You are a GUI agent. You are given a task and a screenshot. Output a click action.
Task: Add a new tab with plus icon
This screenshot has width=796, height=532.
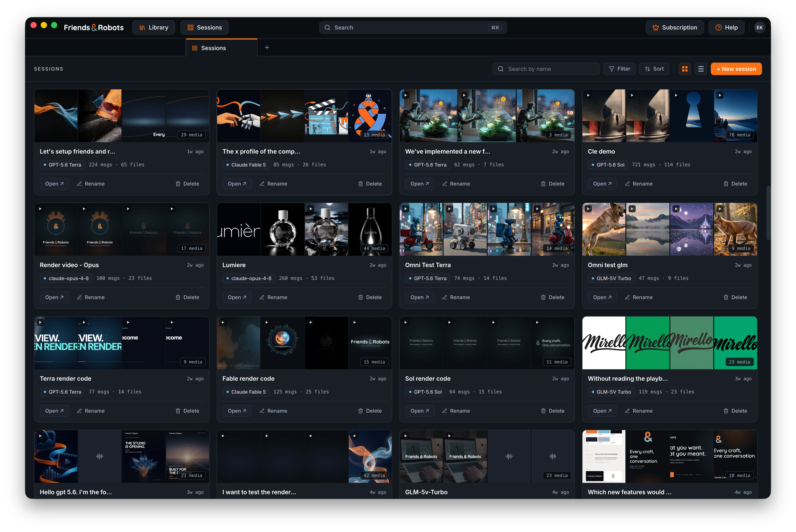coord(267,47)
